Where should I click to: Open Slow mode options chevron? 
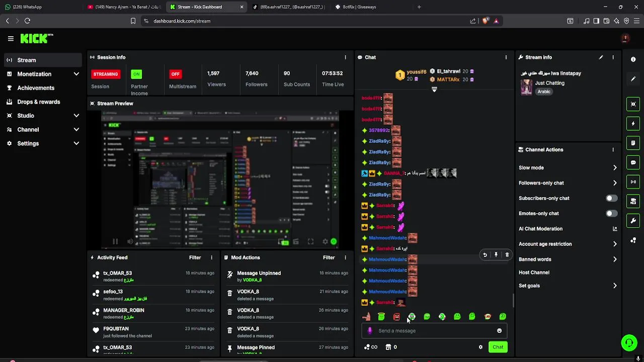pos(614,168)
